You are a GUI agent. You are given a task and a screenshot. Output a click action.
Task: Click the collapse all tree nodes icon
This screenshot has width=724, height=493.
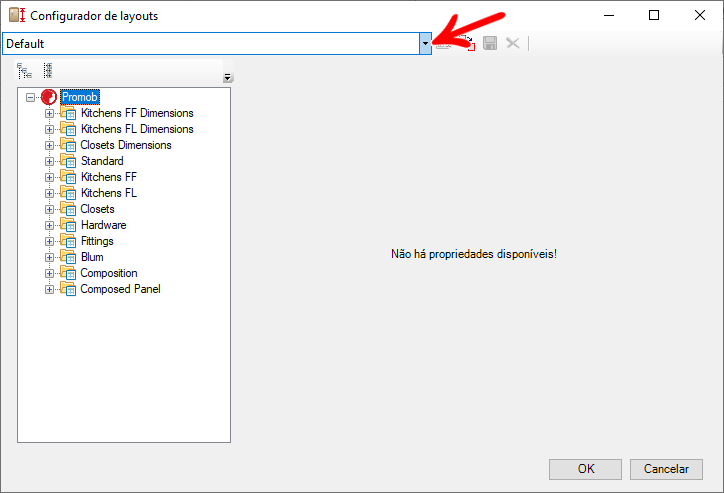(x=48, y=71)
